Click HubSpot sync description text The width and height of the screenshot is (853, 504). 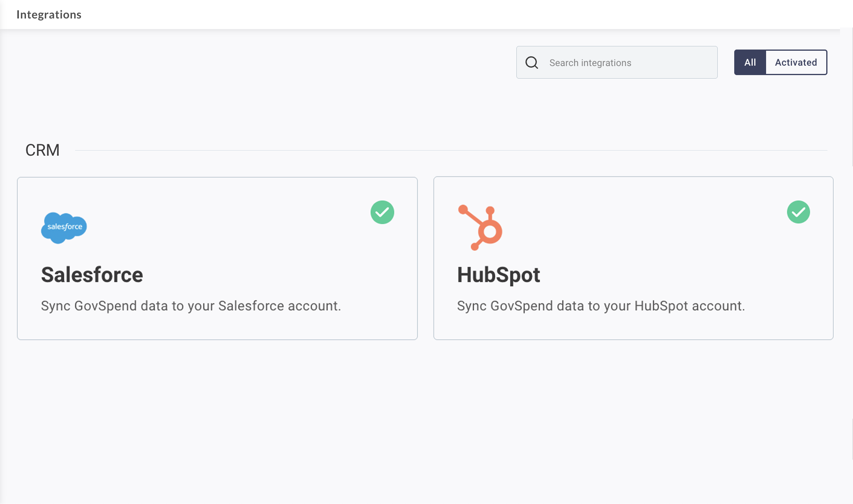coord(601,306)
